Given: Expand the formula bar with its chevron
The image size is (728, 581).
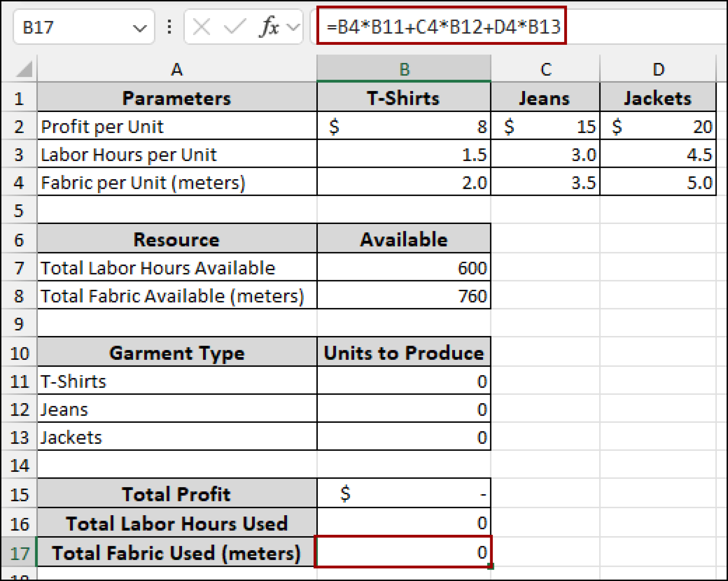Looking at the screenshot, I should pyautogui.click(x=293, y=27).
